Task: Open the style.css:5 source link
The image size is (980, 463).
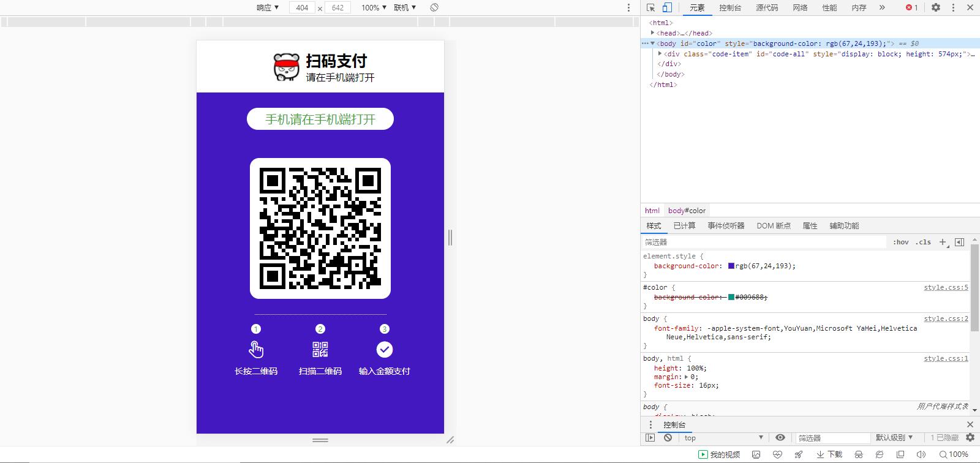Action: click(946, 287)
